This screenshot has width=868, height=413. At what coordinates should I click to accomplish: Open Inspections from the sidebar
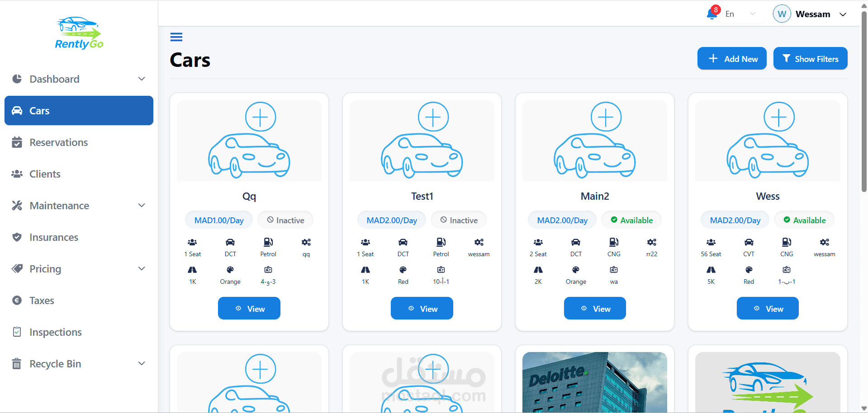[79, 332]
